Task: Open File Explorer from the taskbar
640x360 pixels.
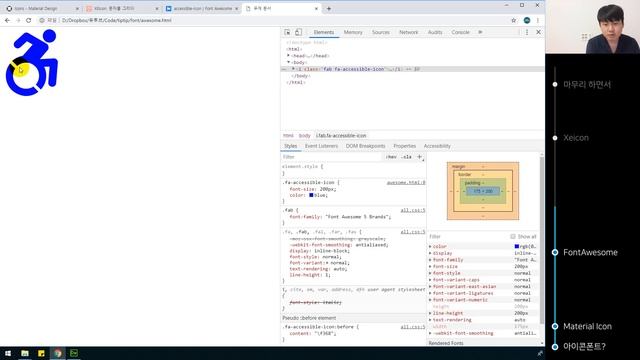Action: (x=25, y=353)
